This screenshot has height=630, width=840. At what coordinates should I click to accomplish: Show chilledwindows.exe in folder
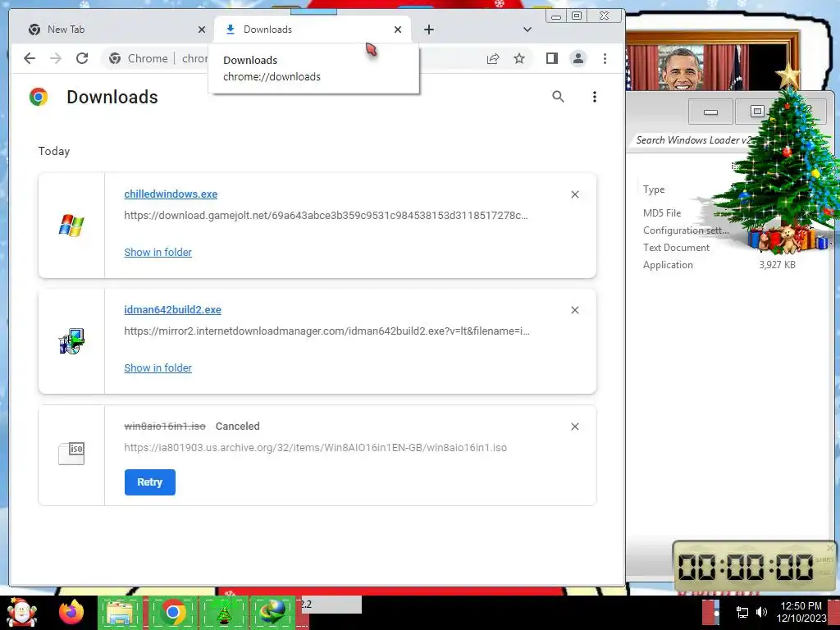[158, 253]
